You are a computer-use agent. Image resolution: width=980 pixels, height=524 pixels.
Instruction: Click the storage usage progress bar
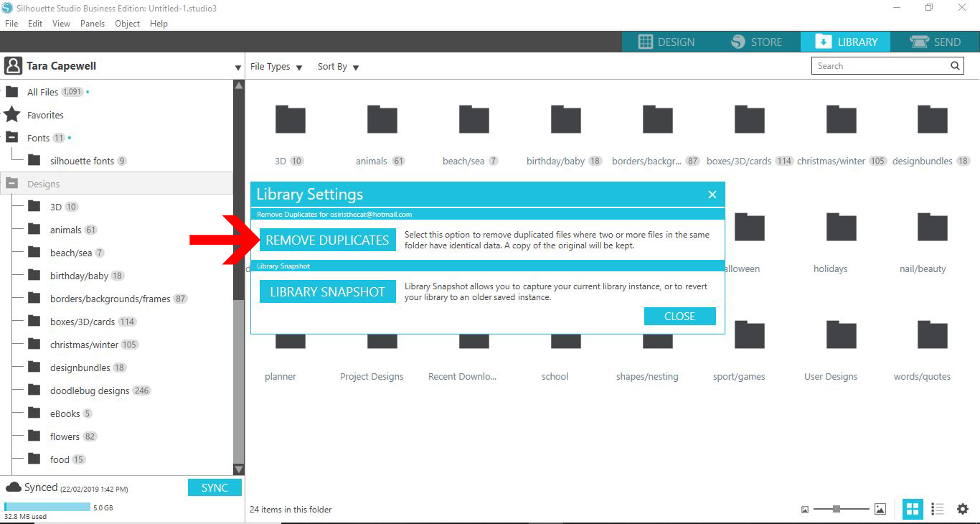point(47,507)
